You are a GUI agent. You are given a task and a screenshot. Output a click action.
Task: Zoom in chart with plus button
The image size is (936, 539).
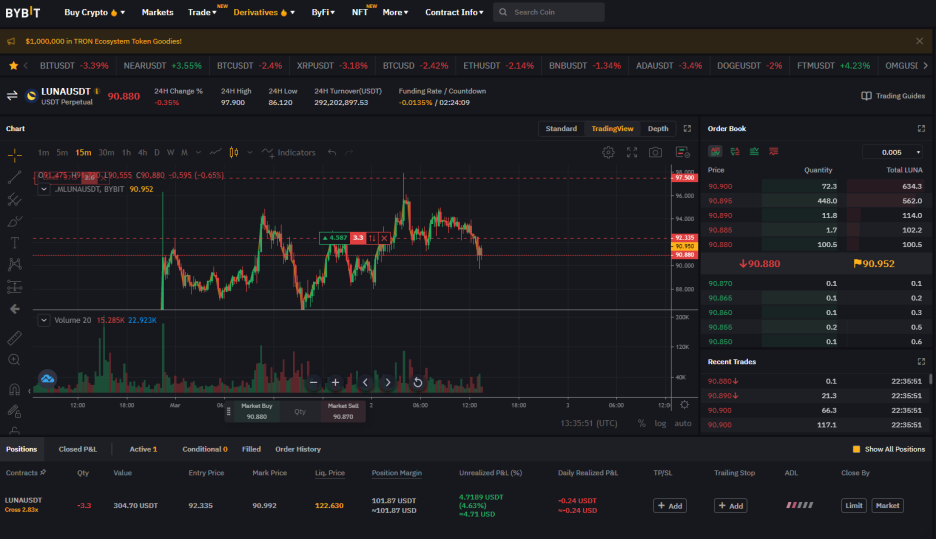(335, 383)
